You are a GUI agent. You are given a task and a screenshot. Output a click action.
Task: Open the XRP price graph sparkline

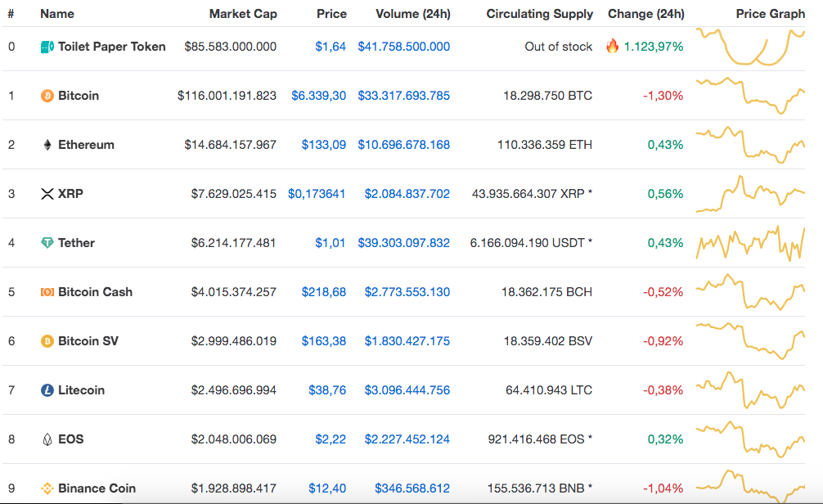tap(750, 194)
